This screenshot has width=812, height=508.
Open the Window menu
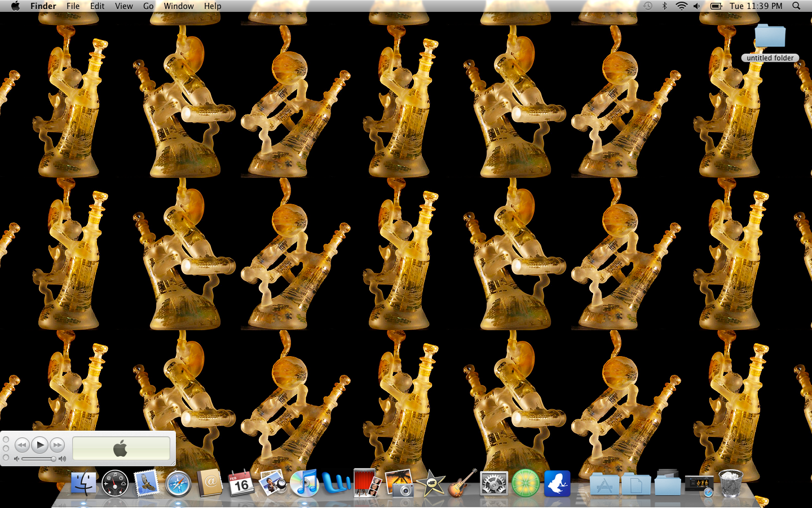pos(179,6)
